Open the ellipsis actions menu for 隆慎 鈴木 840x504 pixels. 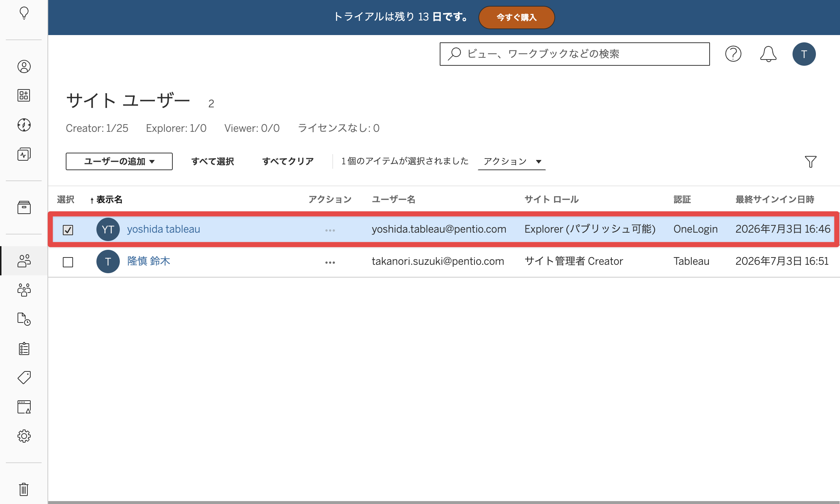click(330, 262)
